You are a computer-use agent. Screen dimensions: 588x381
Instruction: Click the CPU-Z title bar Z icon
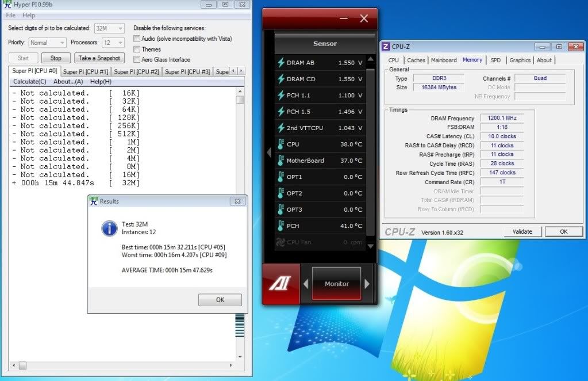point(386,47)
